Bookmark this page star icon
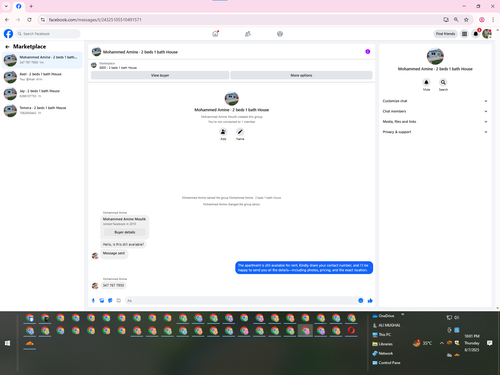This screenshot has height=375, width=500. 466,20
